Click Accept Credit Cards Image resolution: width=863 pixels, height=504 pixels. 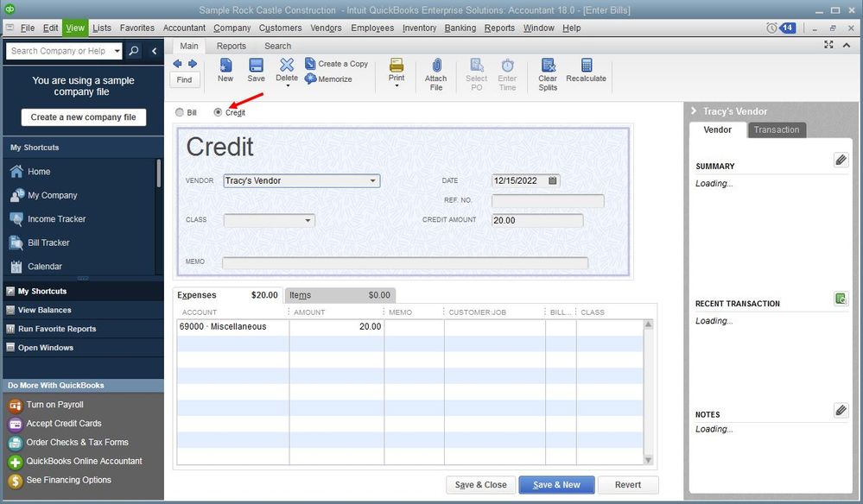[x=64, y=423]
